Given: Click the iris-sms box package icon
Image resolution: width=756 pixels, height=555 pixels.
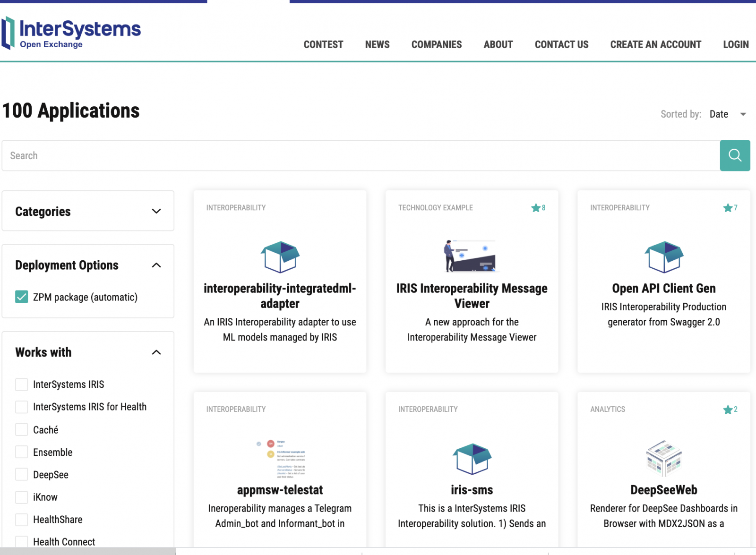Looking at the screenshot, I should click(x=472, y=459).
